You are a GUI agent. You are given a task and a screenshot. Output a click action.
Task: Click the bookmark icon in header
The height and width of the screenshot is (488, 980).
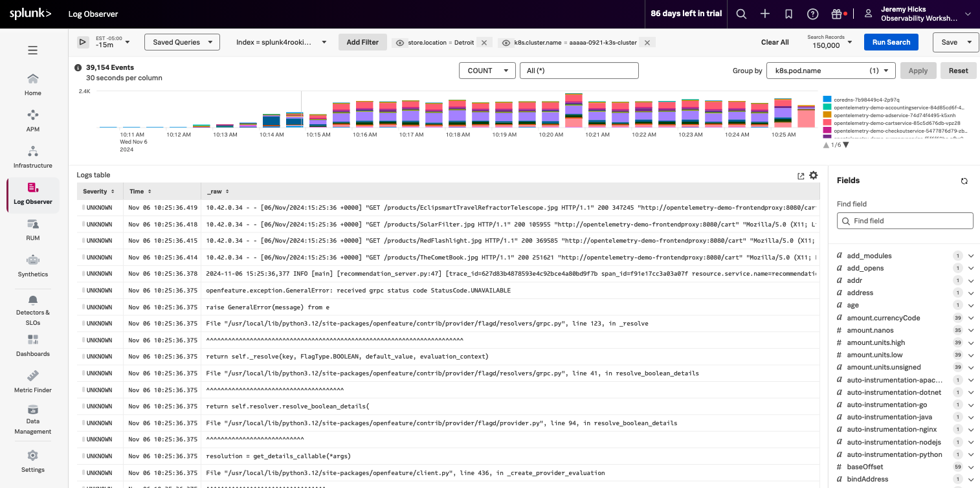pos(788,14)
